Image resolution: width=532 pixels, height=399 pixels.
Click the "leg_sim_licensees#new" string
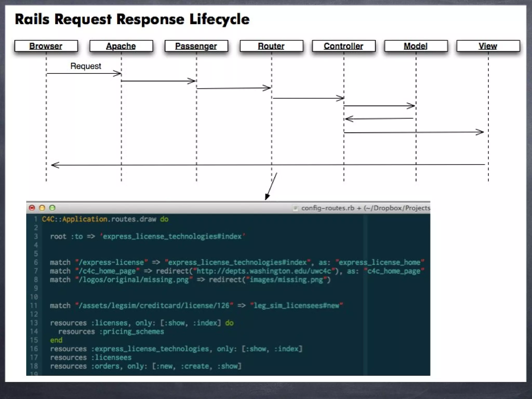(296, 305)
